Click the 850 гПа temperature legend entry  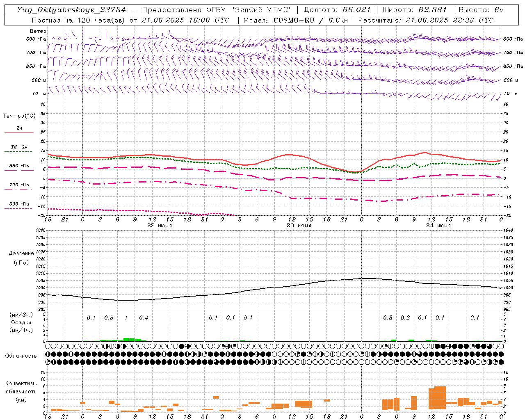[19, 166]
